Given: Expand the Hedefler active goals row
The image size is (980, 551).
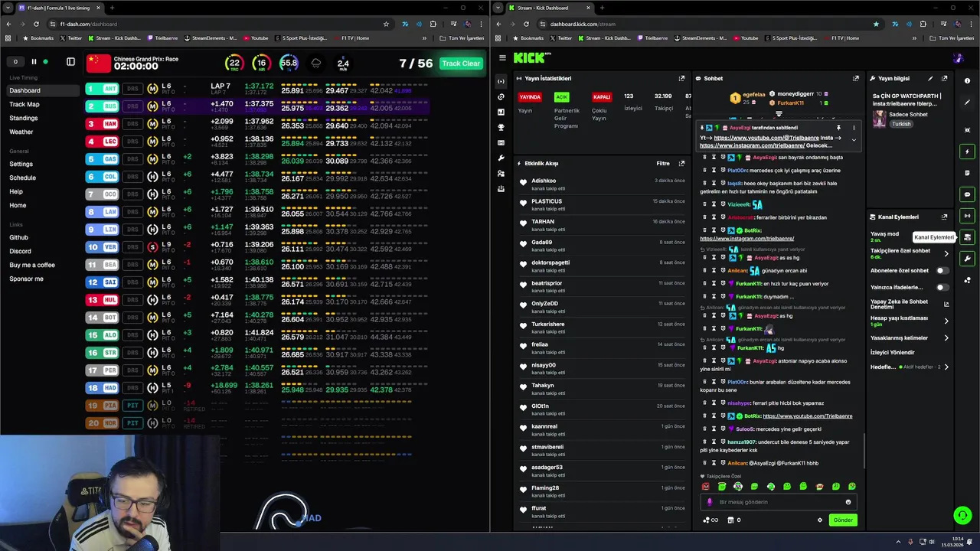Looking at the screenshot, I should coord(910,367).
